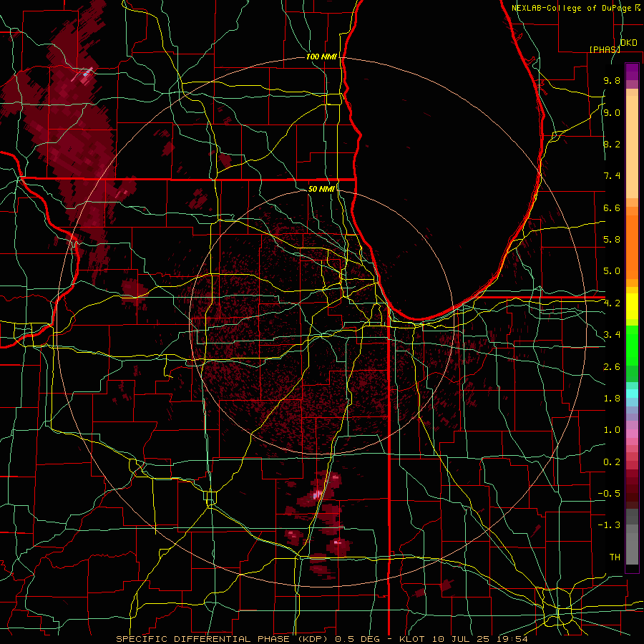Pick the gray color bar segment near TH
The height and width of the screenshot is (644, 644).
pyautogui.click(x=632, y=548)
